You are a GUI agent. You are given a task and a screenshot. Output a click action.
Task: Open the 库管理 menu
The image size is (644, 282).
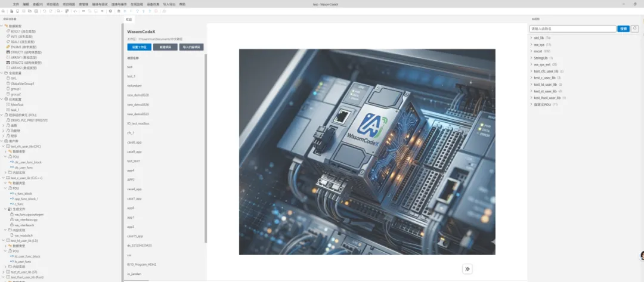point(83,4)
